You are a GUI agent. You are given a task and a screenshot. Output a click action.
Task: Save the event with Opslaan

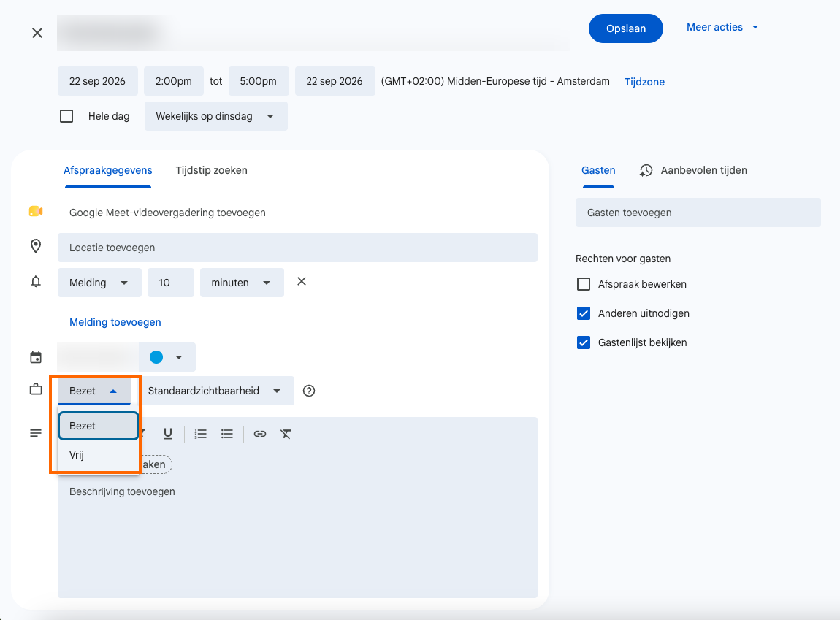pyautogui.click(x=626, y=28)
